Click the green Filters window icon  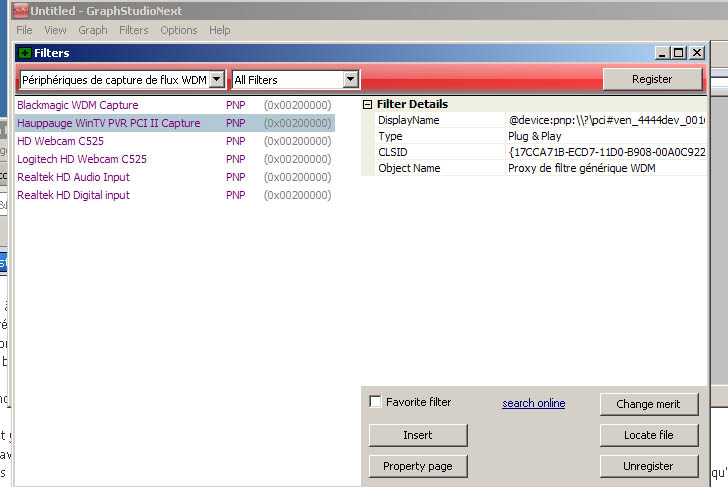pyautogui.click(x=25, y=53)
